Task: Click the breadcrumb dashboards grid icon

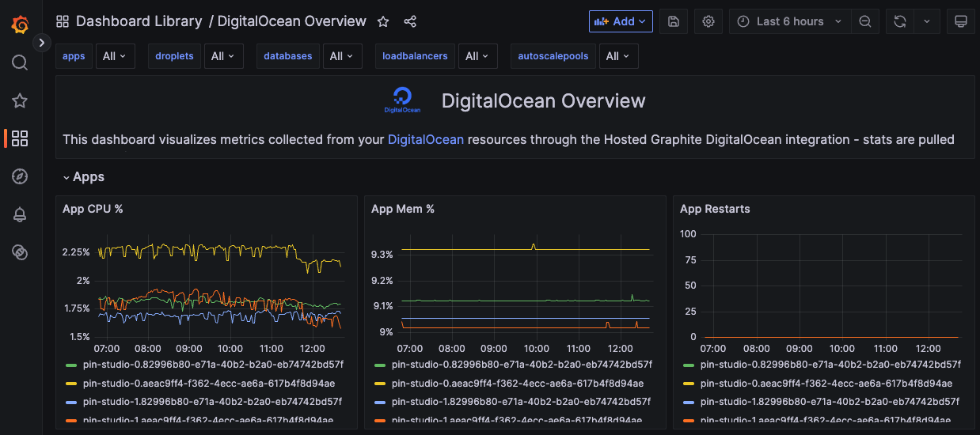Action: click(x=62, y=21)
